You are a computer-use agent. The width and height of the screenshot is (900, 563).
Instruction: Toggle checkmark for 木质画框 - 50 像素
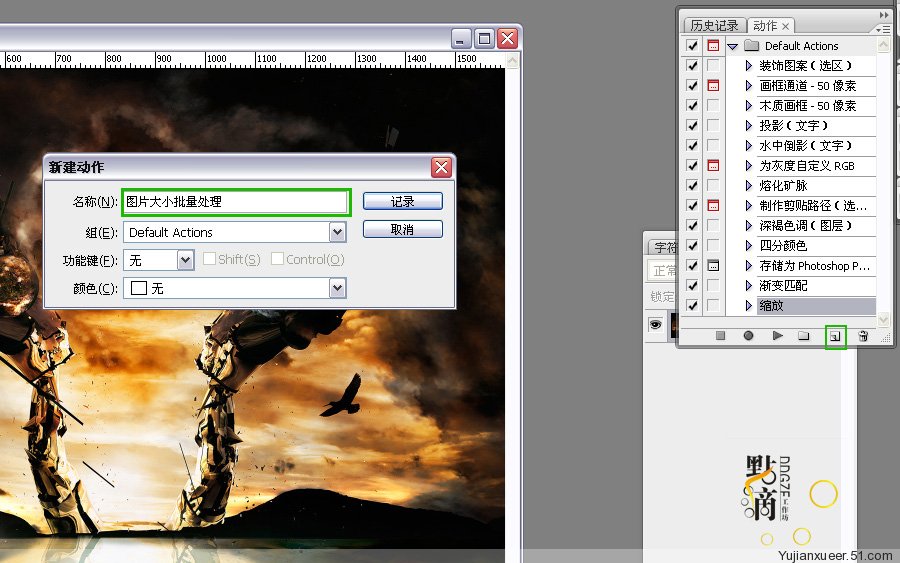tap(692, 106)
